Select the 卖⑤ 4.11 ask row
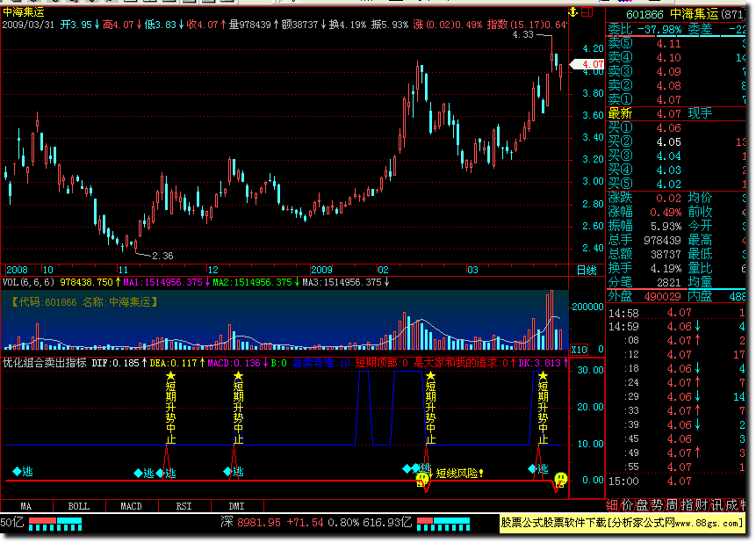This screenshot has height=543, width=756. pyautogui.click(x=676, y=43)
